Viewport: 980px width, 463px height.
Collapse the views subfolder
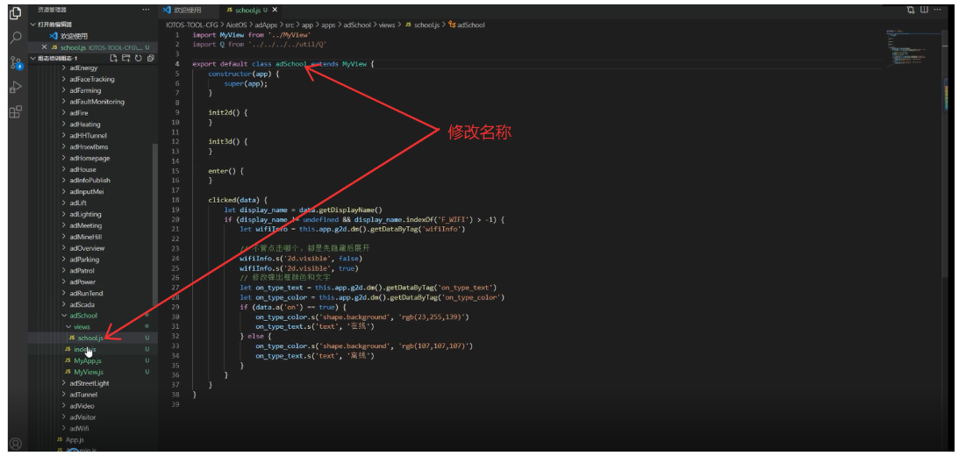tap(81, 326)
